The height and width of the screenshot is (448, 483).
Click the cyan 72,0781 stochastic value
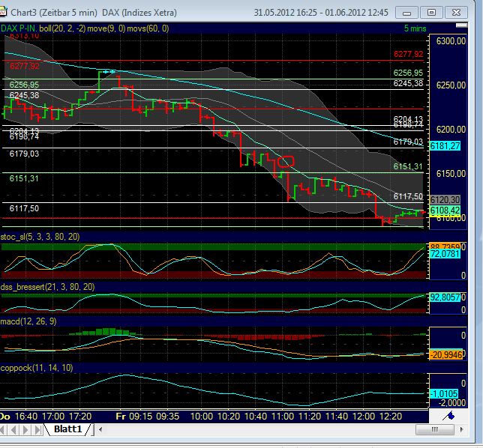coord(445,254)
